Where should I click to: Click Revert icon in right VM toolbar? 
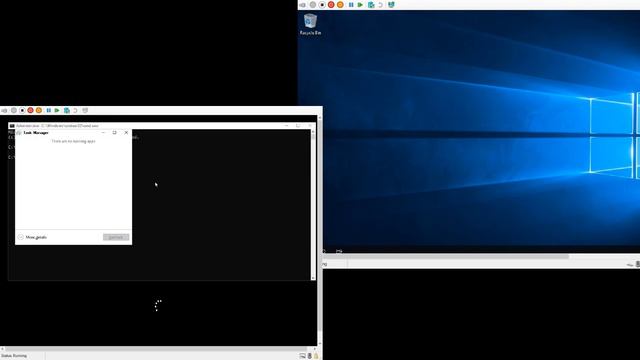point(380,5)
